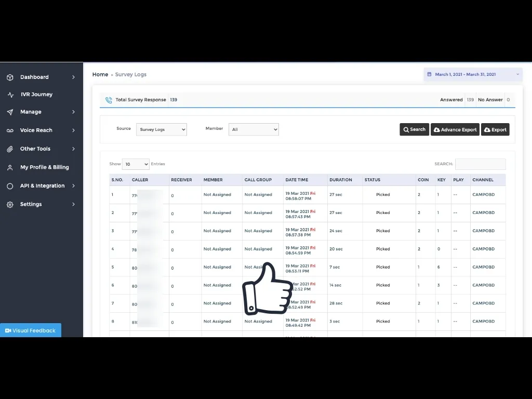
Task: Click the 7 sec duration cell
Action: coord(335,267)
